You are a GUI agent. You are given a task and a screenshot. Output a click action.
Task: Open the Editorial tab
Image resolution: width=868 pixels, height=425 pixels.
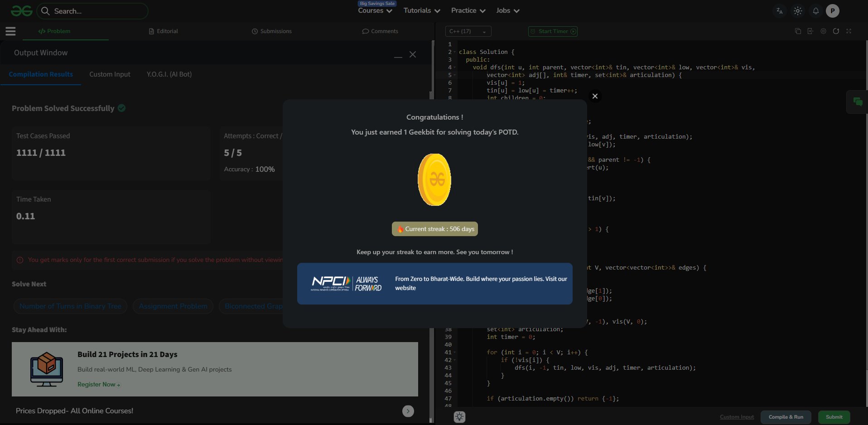(164, 31)
